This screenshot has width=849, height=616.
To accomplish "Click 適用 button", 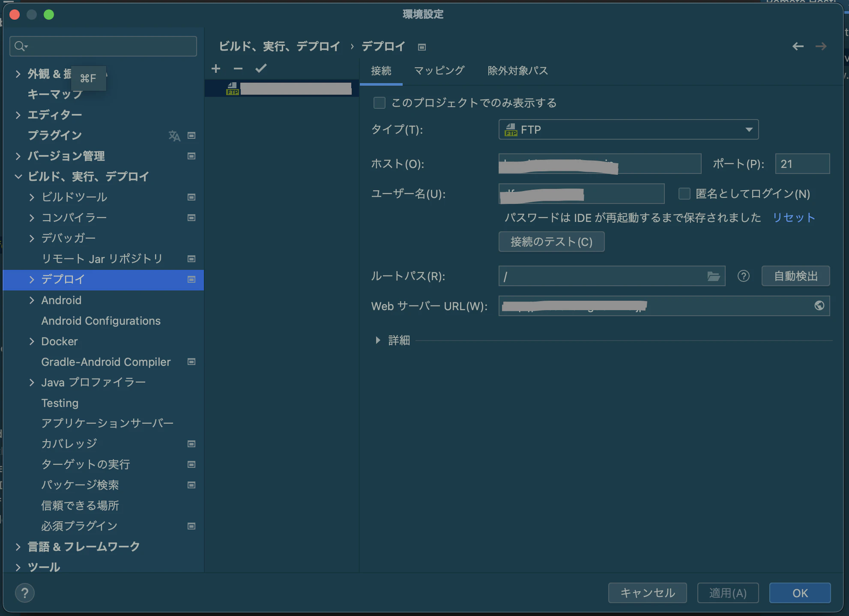I will pos(728,593).
